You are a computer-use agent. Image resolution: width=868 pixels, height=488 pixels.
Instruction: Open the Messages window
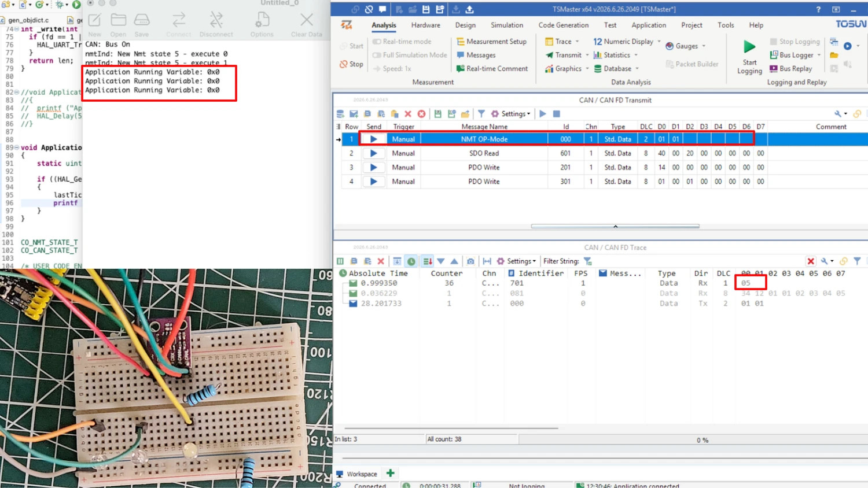pyautogui.click(x=476, y=55)
